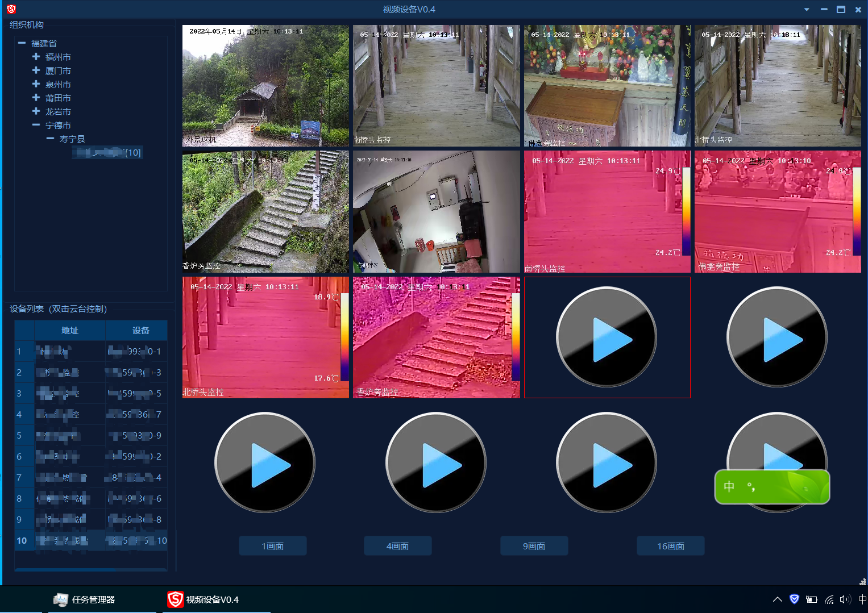This screenshot has height=613, width=868.
Task: Expand the 龙岩市 node with its plus icon
Action: click(x=36, y=111)
